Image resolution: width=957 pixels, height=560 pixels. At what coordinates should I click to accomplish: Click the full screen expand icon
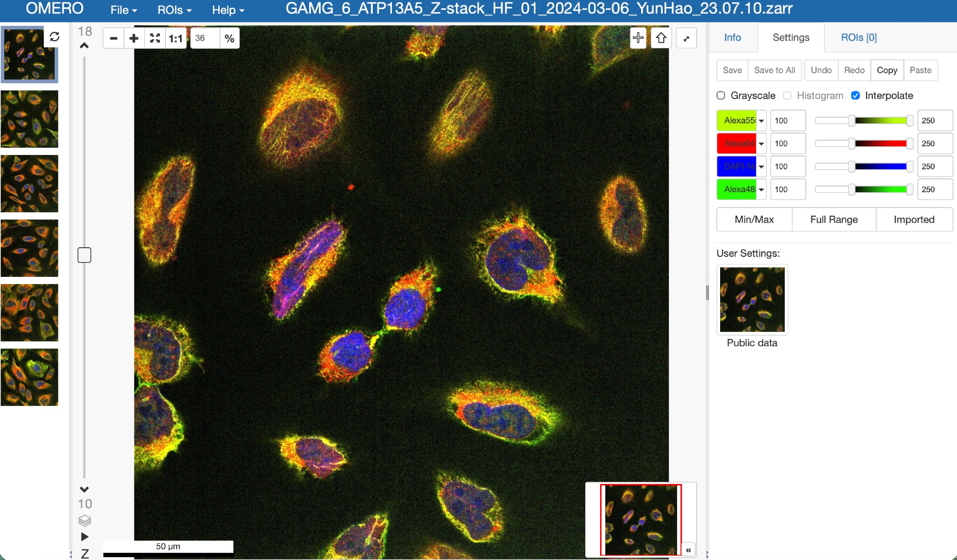pyautogui.click(x=686, y=38)
